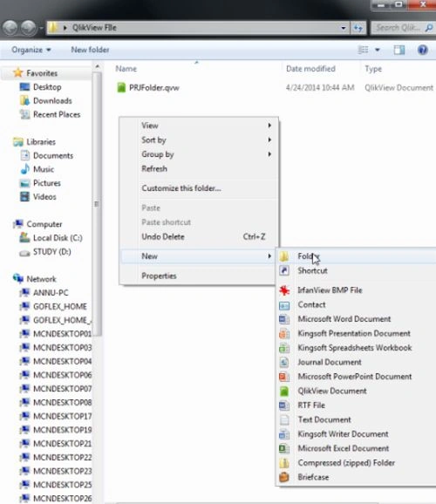Open STUDY (D:) drive in sidebar
The height and width of the screenshot is (504, 436).
(52, 252)
